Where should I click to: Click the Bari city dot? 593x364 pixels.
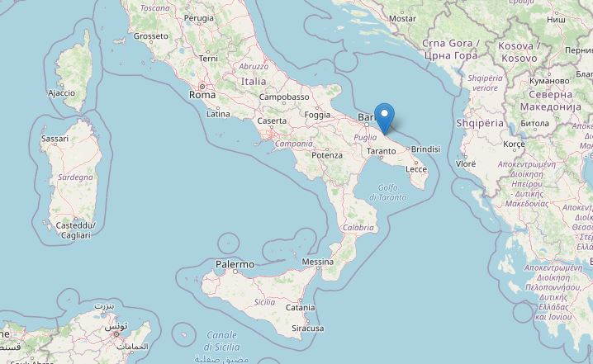(x=366, y=125)
